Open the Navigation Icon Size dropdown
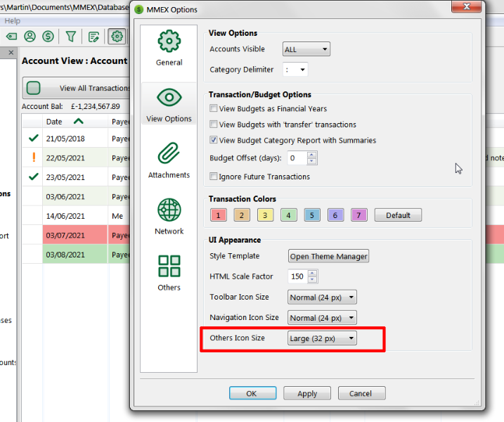This screenshot has width=504, height=422. pos(322,318)
